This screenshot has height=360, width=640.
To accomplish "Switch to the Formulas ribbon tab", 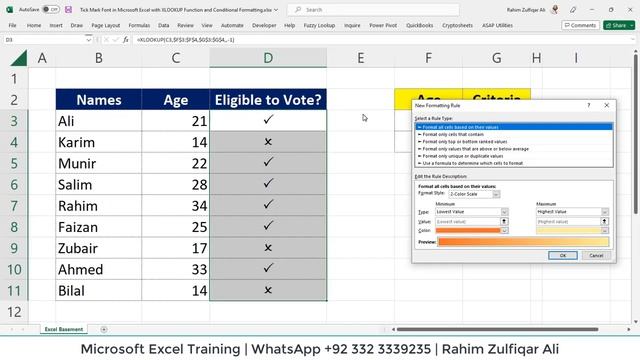I will coord(139,25).
